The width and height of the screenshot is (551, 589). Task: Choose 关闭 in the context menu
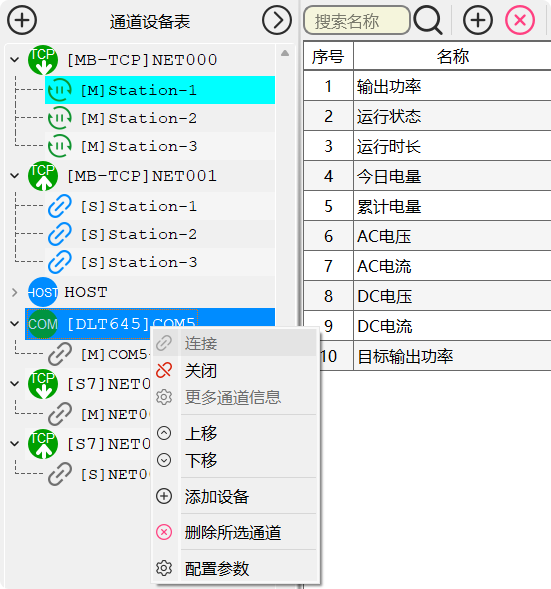[235, 371]
